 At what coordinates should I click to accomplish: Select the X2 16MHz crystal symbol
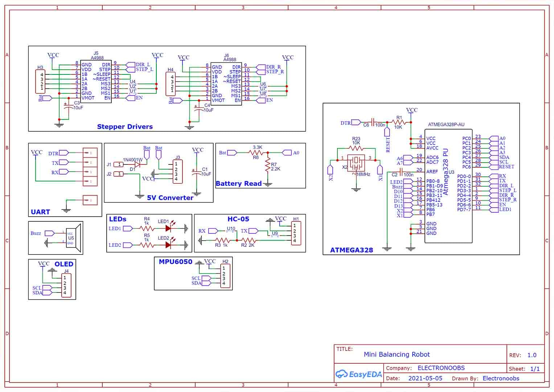(x=356, y=163)
